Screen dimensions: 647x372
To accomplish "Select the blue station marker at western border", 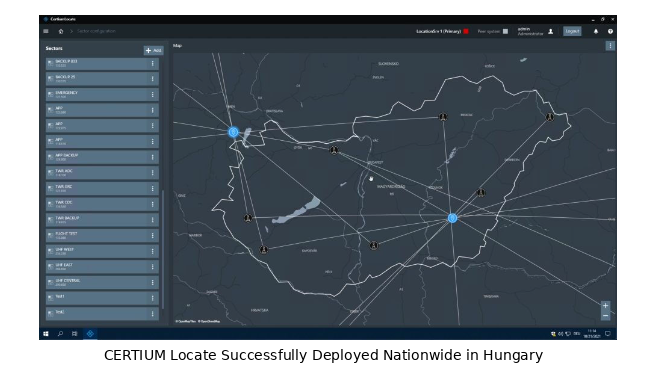I will [x=234, y=132].
